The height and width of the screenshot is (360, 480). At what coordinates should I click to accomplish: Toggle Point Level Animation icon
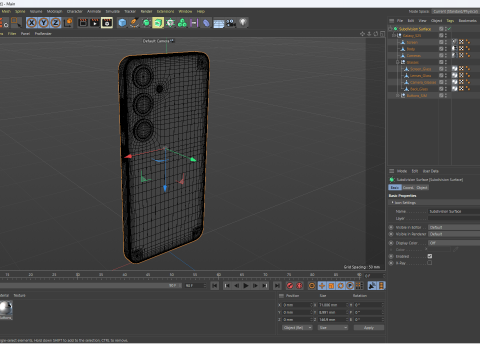pos(359,286)
